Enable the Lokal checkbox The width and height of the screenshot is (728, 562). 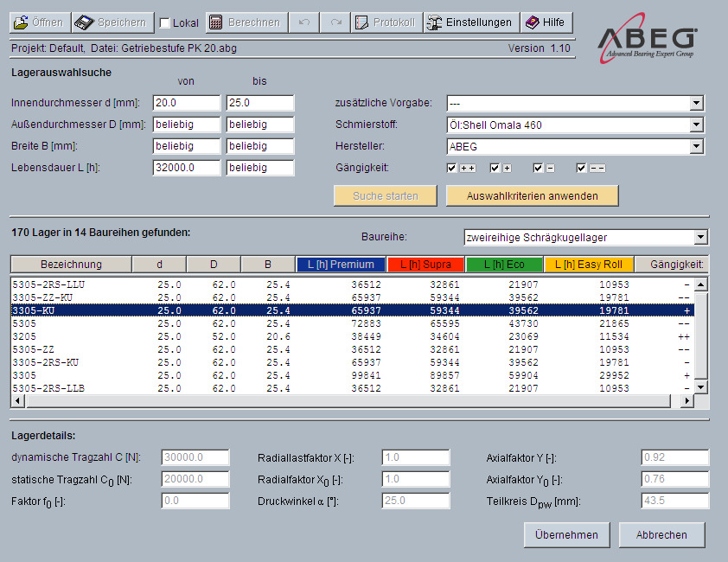coord(164,22)
